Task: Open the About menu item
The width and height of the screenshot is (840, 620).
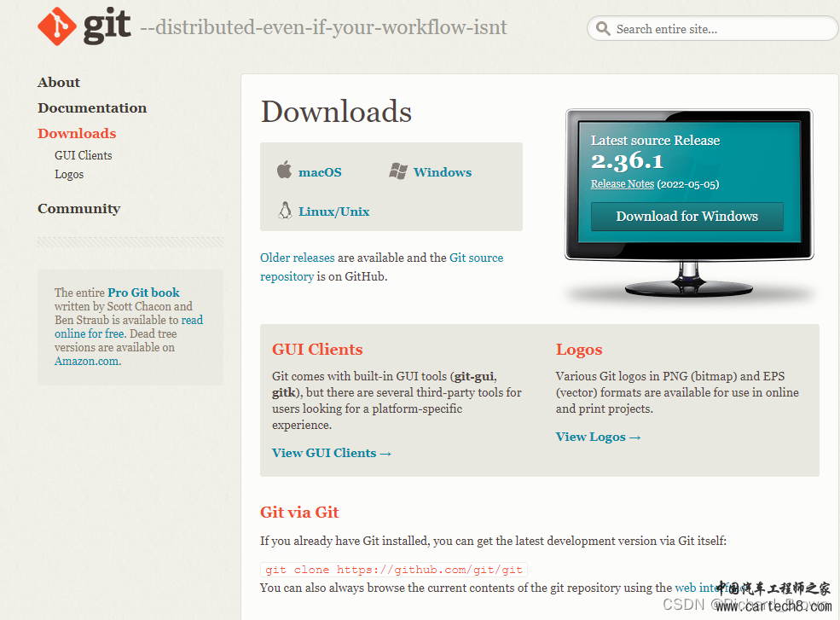Action: [x=58, y=82]
